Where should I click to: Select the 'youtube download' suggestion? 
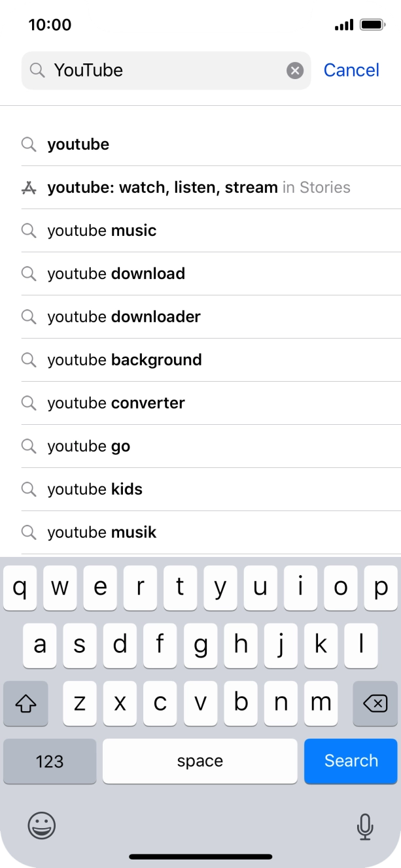116,273
